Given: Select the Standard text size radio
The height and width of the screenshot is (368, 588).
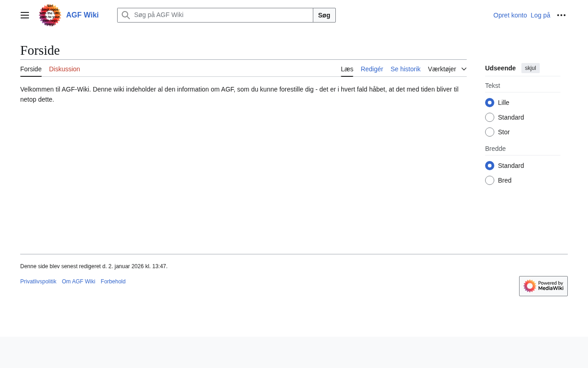Looking at the screenshot, I should pos(490,117).
